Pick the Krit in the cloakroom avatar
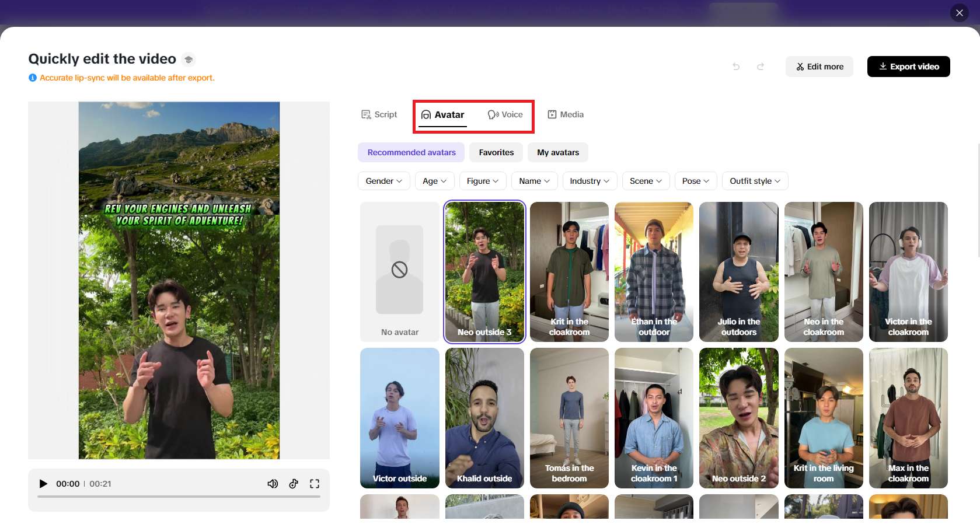Image resolution: width=980 pixels, height=524 pixels. pos(569,272)
